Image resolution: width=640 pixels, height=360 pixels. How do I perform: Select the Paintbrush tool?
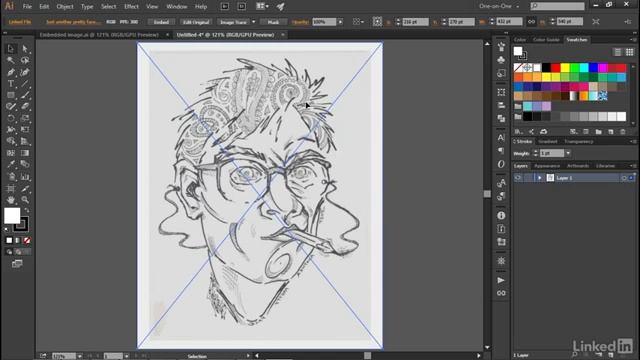(x=25, y=95)
